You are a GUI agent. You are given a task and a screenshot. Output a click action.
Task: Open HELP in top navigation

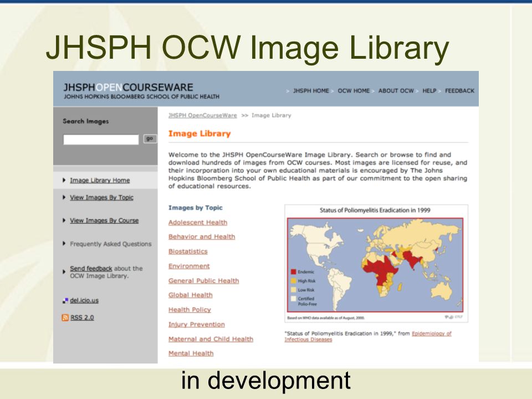pos(429,90)
